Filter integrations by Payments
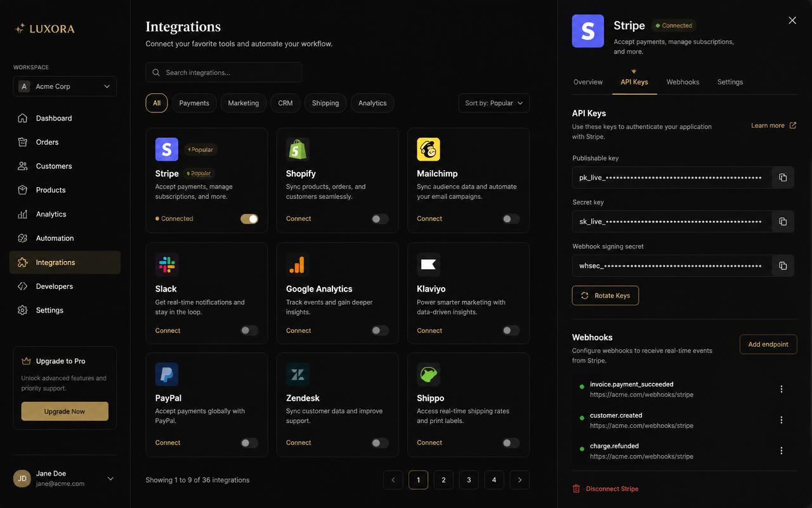 (x=194, y=103)
